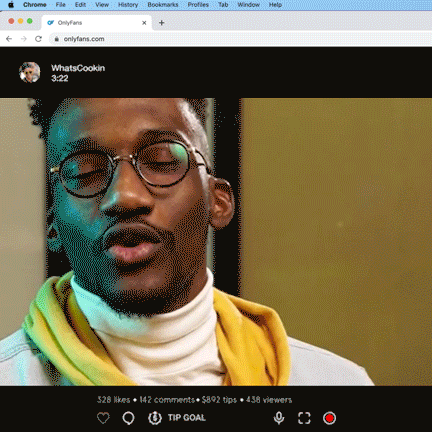Click the WhatsCookin profile avatar
The image size is (432, 432).
click(30, 72)
